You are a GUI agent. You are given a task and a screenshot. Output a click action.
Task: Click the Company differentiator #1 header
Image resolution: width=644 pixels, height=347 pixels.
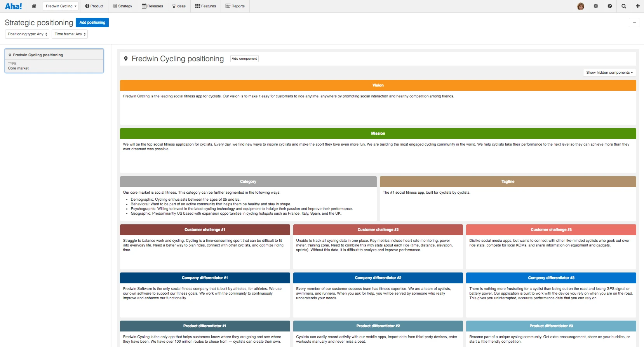[205, 278]
